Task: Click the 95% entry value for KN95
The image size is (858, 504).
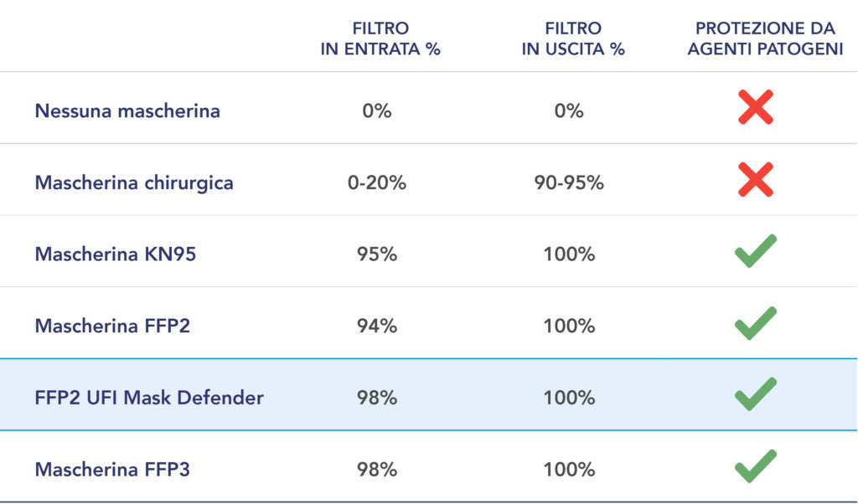Action: tap(377, 255)
